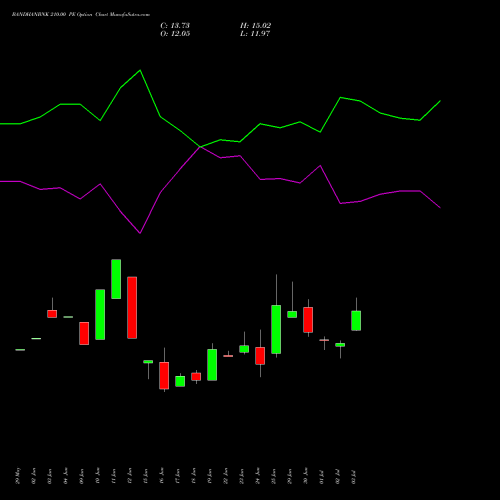Click the 25 Jun date label
This screenshot has height=500, width=500.
[x=274, y=476]
